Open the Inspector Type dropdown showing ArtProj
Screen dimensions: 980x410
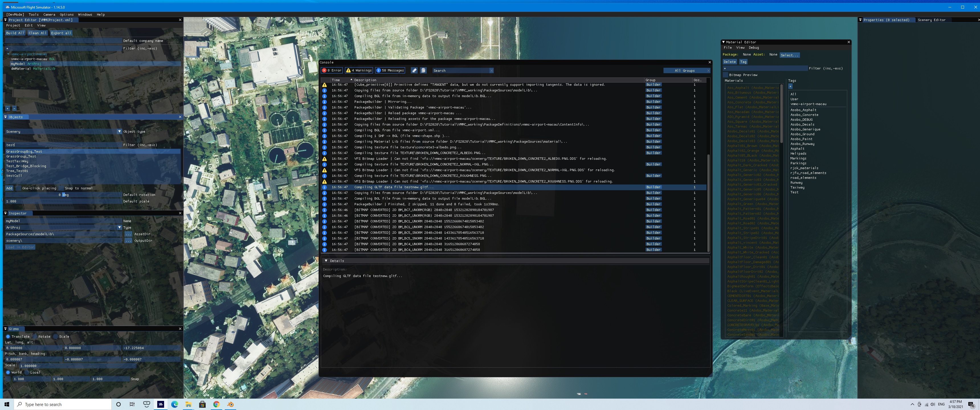coord(64,227)
